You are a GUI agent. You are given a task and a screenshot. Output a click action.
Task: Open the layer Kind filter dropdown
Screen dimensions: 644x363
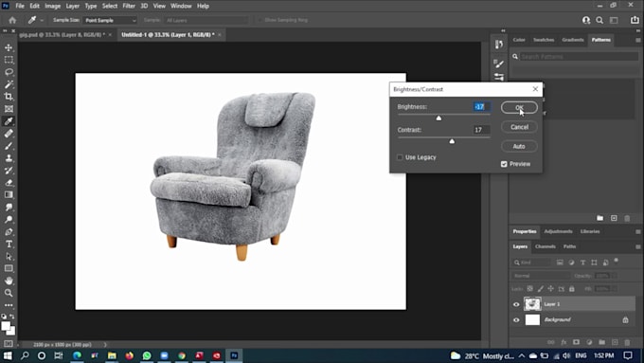click(x=531, y=263)
